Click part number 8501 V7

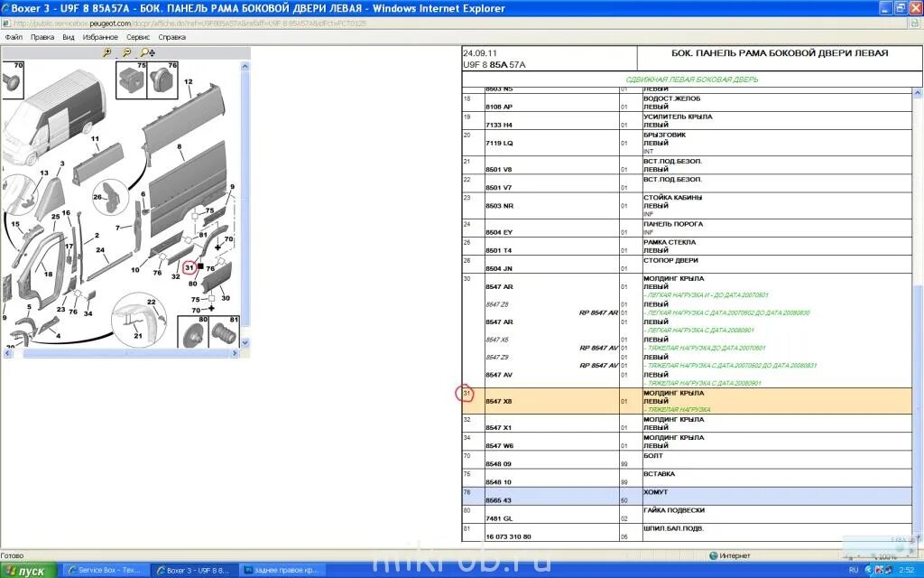click(x=498, y=188)
